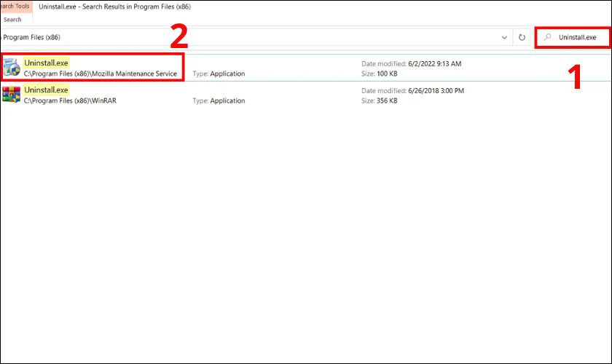Click the path C:\Program Files (x86)\Mozilla Maintenance Service
612x364 pixels.
[101, 74]
